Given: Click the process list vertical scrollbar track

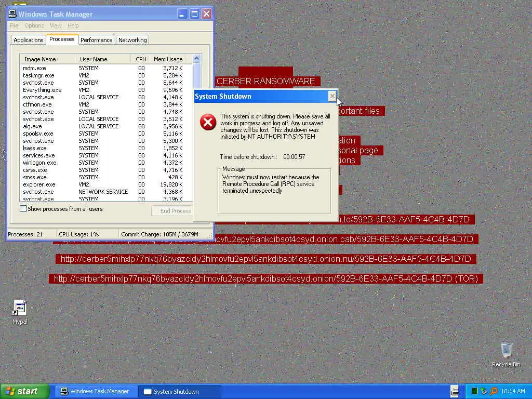Looking at the screenshot, I should tap(196, 76).
